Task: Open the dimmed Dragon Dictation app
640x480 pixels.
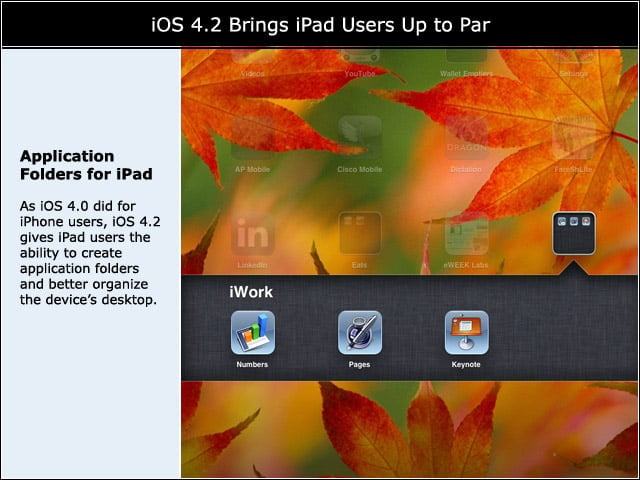Action: [467, 138]
